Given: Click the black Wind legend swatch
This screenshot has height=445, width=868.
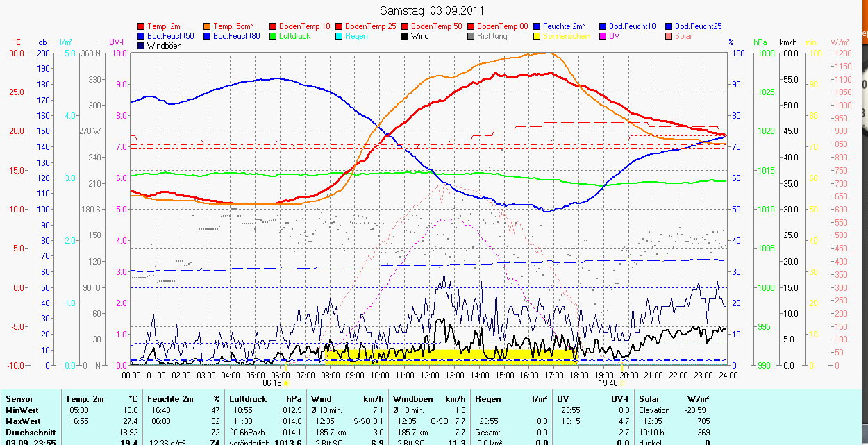Looking at the screenshot, I should [404, 35].
